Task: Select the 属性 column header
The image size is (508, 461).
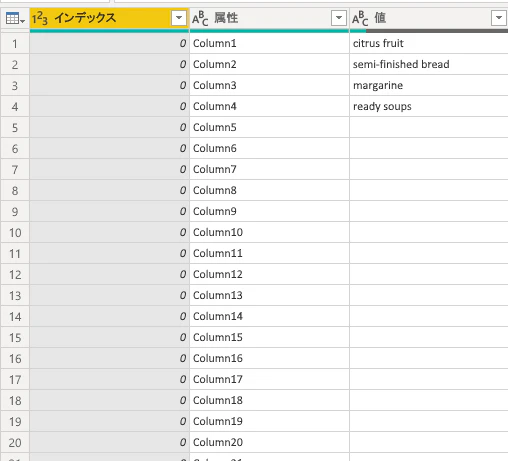Action: (269, 18)
